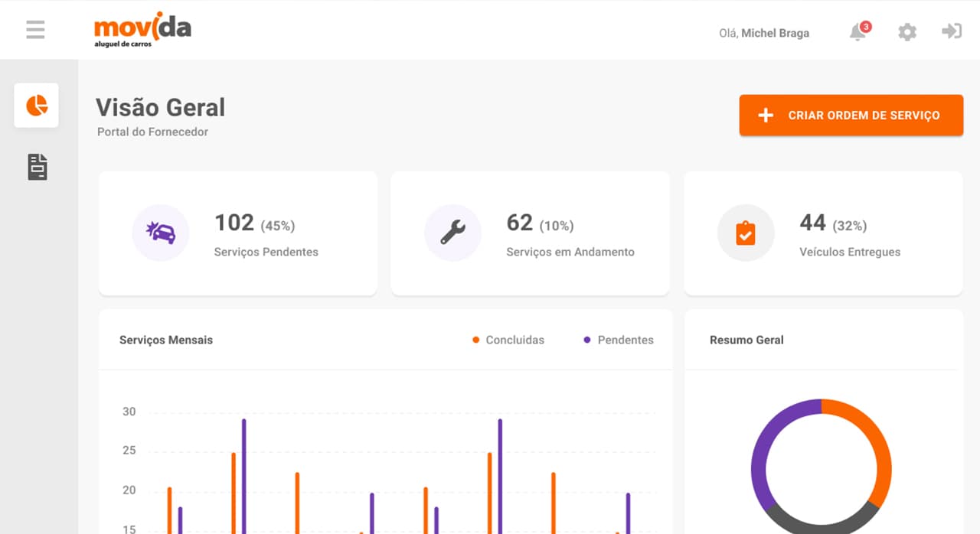Click the Olá greeting text
Screen dimensions: 980x534
tap(729, 33)
